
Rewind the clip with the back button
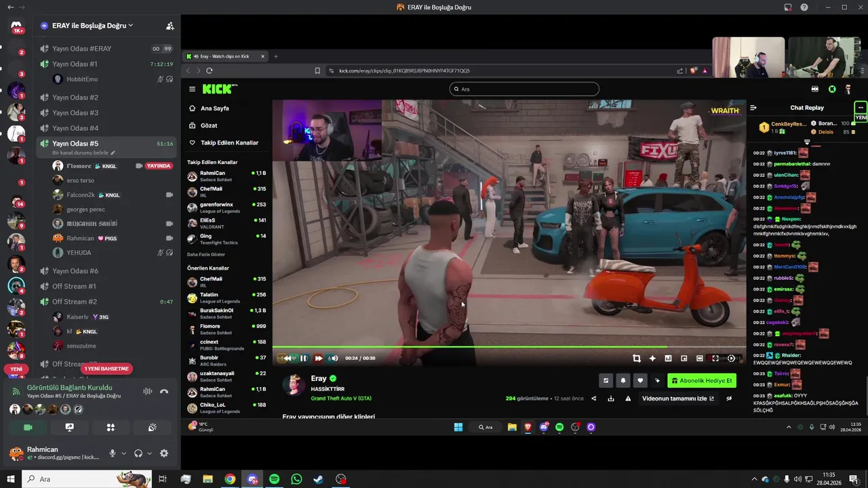pyautogui.click(x=288, y=358)
